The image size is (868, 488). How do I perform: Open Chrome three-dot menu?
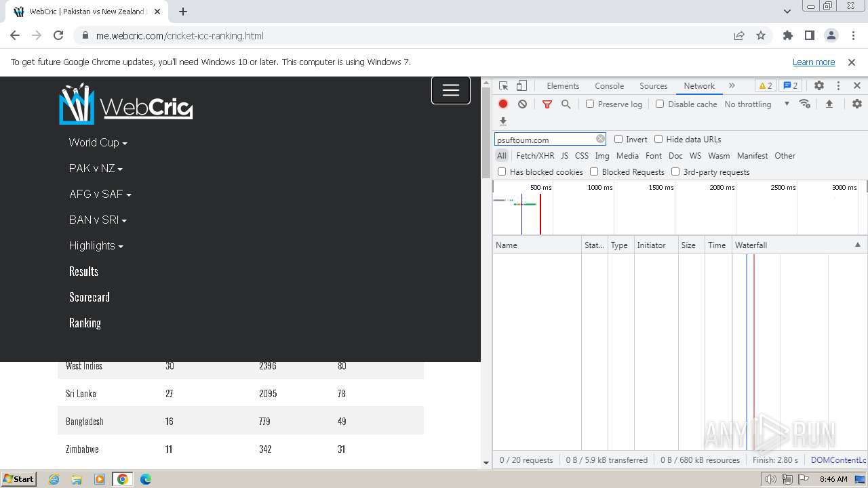tap(852, 36)
